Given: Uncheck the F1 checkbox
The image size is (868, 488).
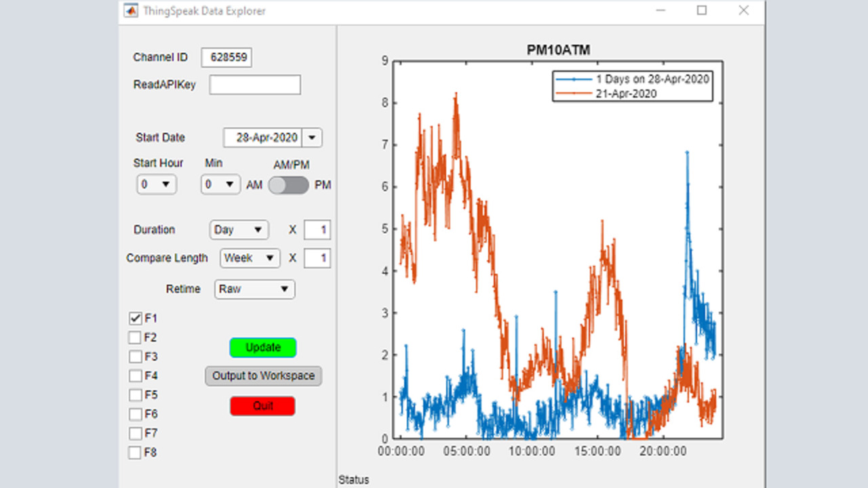Looking at the screenshot, I should 135,318.
